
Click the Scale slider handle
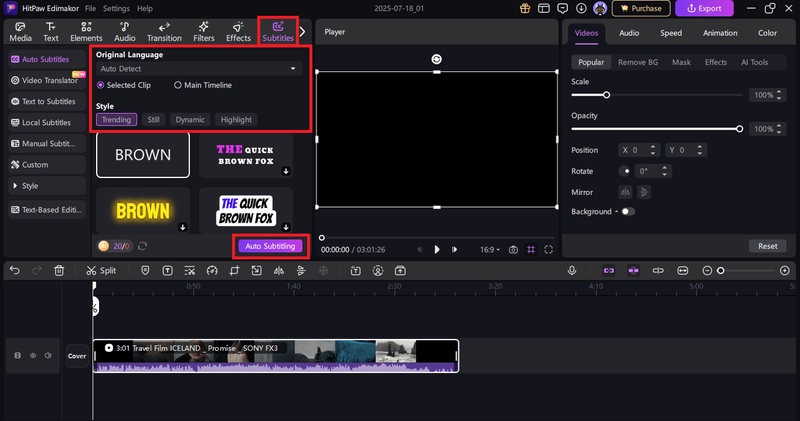pyautogui.click(x=606, y=95)
